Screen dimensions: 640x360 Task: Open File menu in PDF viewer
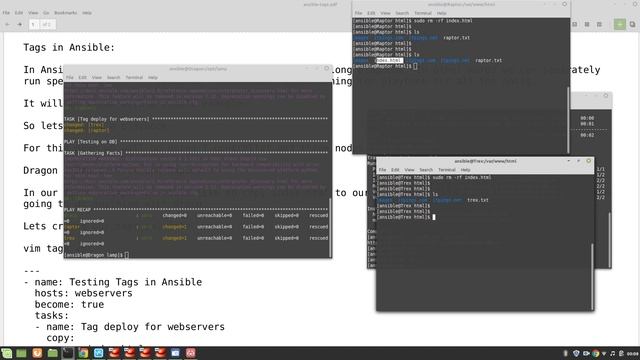click(6, 13)
